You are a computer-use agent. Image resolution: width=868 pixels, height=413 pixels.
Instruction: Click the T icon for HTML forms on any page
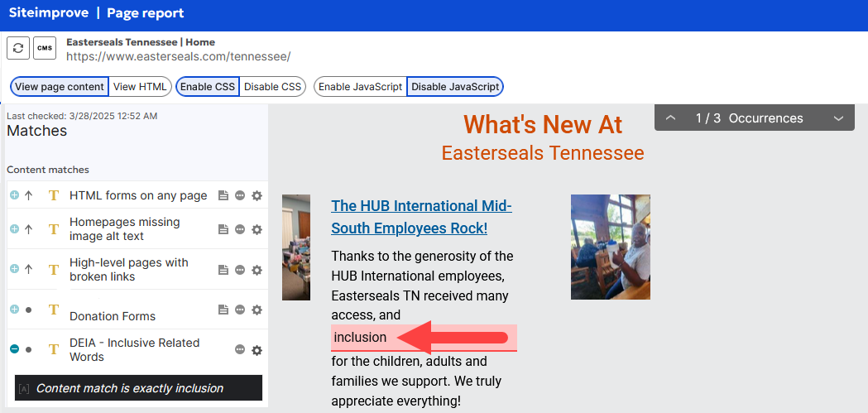click(54, 195)
